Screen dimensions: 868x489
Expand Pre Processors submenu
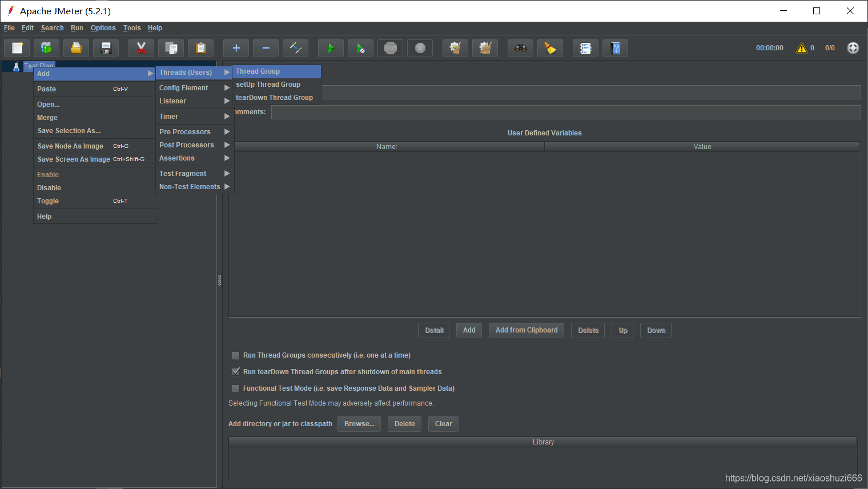point(194,132)
